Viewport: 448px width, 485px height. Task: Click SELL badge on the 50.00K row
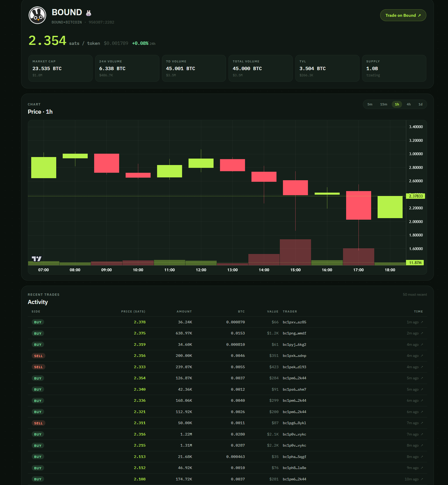pos(38,423)
